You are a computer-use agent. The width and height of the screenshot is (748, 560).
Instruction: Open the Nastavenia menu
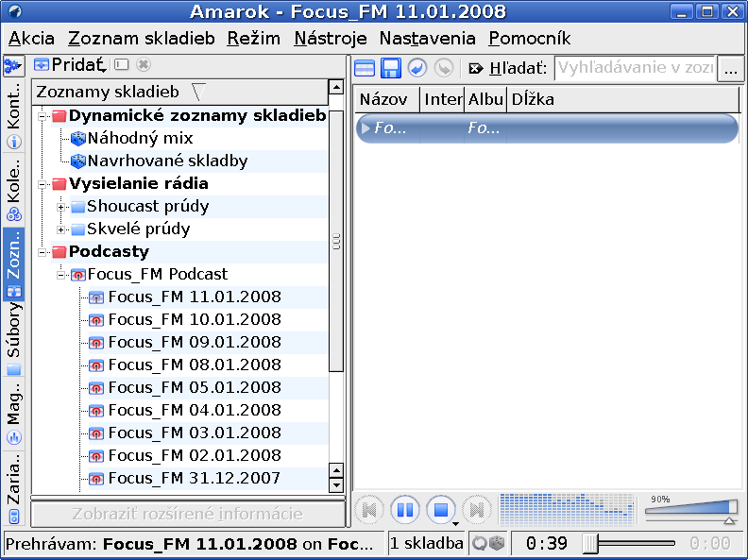428,38
